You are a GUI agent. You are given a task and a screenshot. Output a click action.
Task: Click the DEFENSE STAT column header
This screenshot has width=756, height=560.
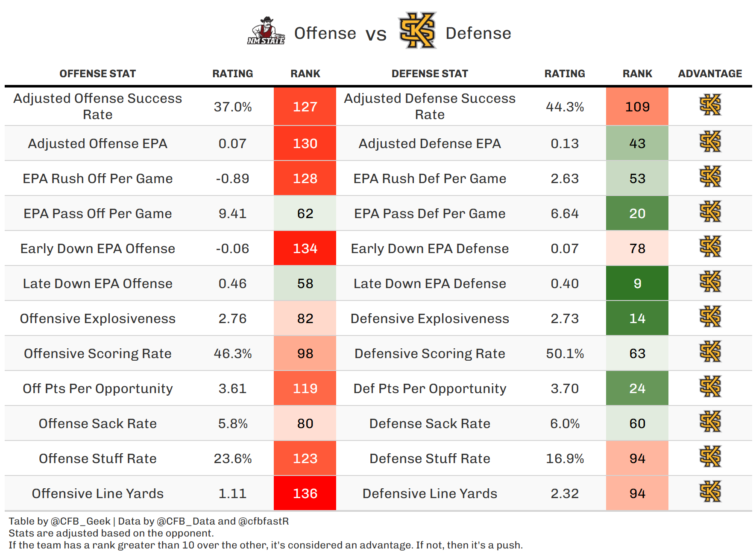click(x=430, y=74)
